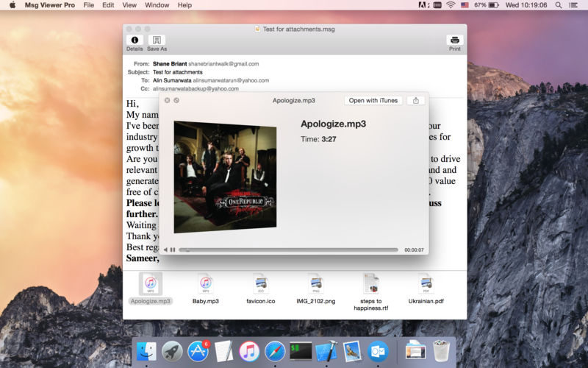Open the eagle mail app in the Dock

point(352,352)
